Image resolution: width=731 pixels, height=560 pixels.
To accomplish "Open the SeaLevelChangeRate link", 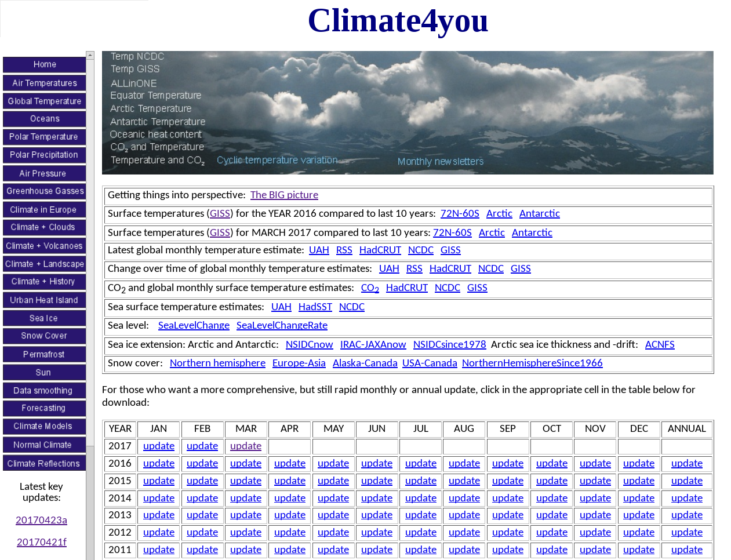I will pyautogui.click(x=282, y=325).
